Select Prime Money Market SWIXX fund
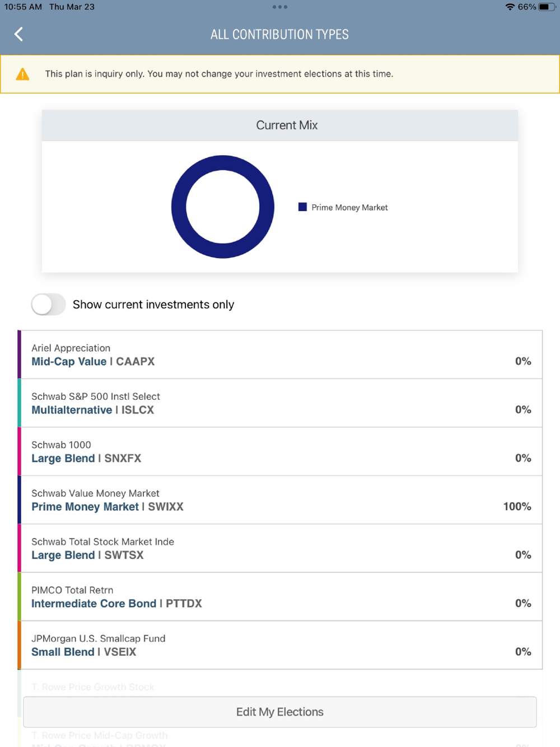Image resolution: width=560 pixels, height=747 pixels. [280, 500]
